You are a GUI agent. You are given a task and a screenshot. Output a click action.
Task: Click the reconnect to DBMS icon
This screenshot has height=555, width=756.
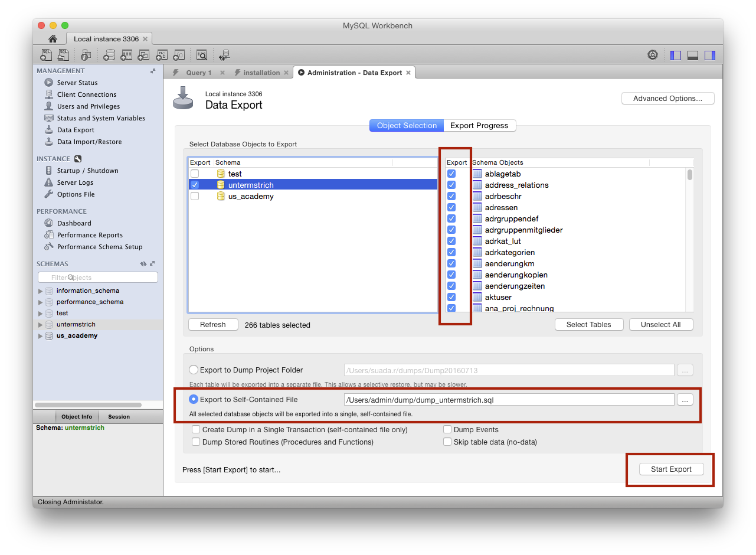(224, 55)
